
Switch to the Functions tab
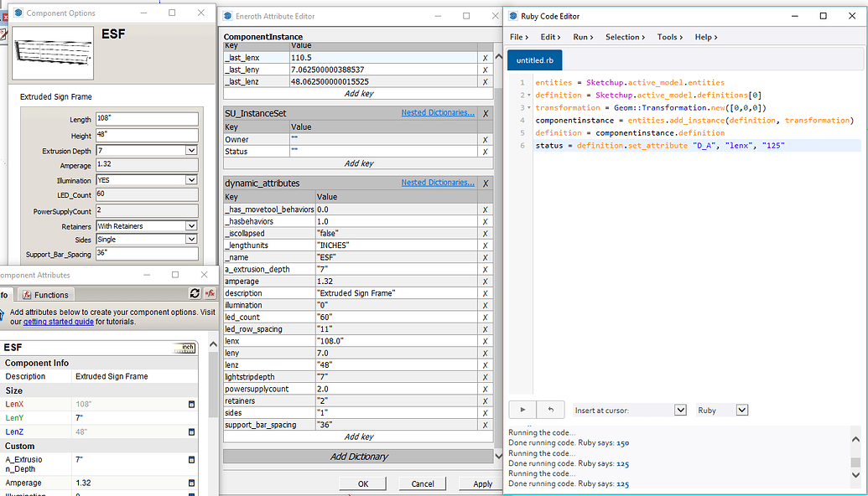coord(46,295)
